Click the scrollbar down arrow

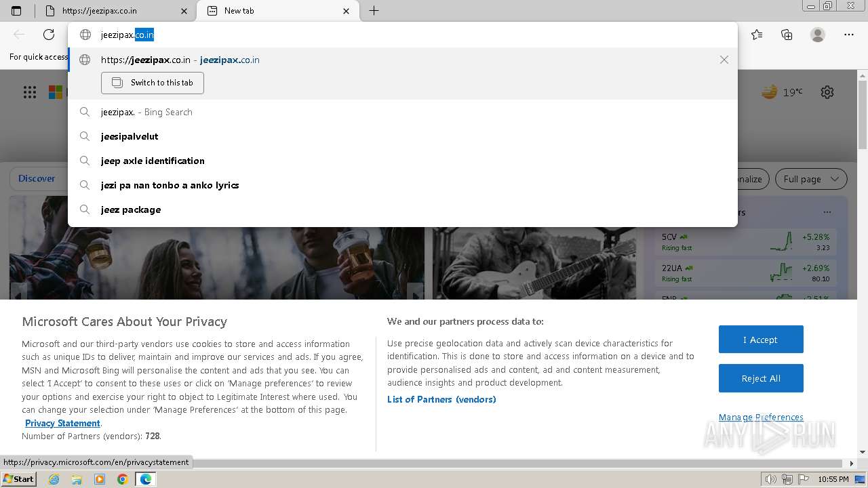coord(863,452)
